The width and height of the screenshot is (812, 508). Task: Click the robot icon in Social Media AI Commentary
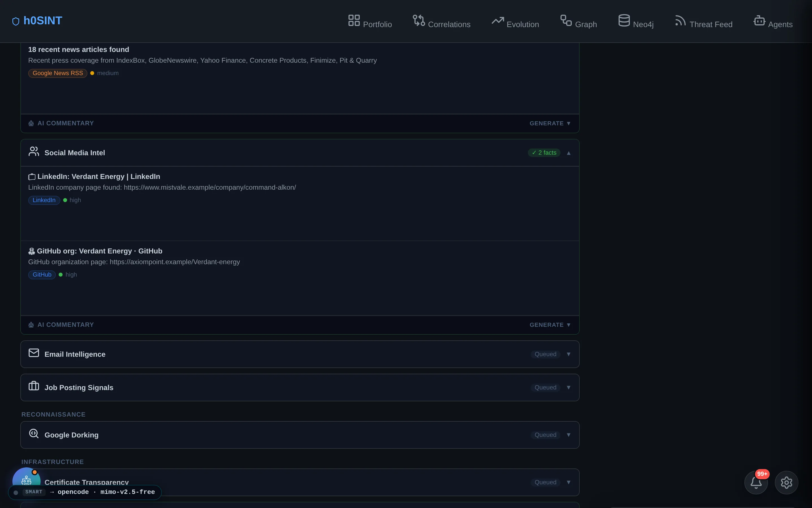point(31,325)
